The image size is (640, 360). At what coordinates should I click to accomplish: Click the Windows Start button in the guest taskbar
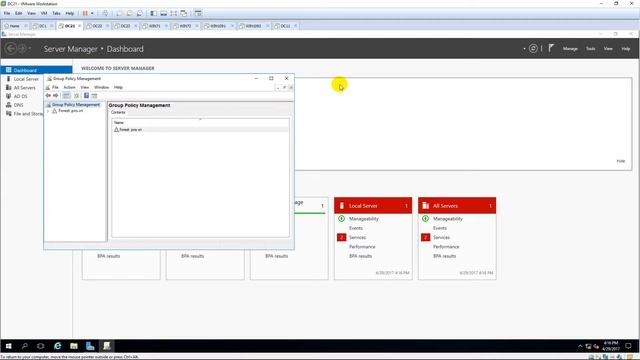point(9,346)
